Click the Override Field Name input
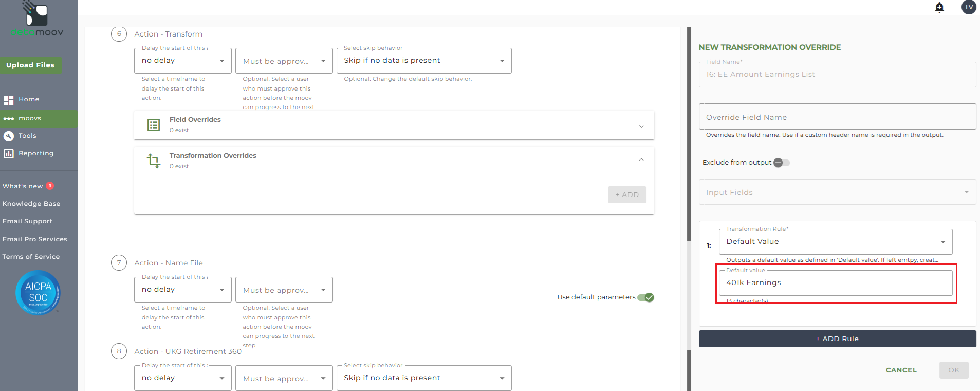The width and height of the screenshot is (980, 391). click(837, 117)
